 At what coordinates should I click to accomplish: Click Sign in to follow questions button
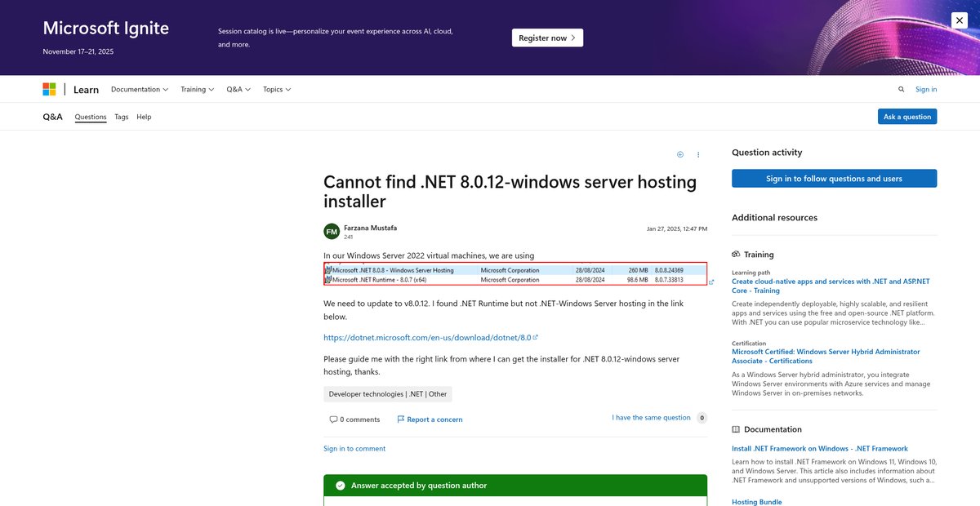[x=834, y=179]
